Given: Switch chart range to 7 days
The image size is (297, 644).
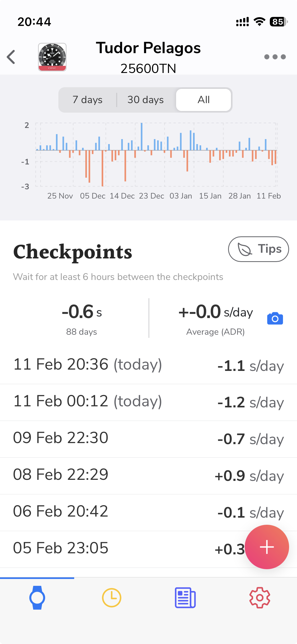Looking at the screenshot, I should click(x=87, y=100).
